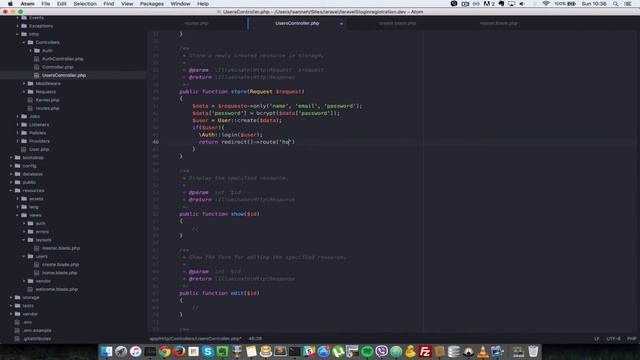
Task: Open uTorrent from the dock
Action: [338, 351]
